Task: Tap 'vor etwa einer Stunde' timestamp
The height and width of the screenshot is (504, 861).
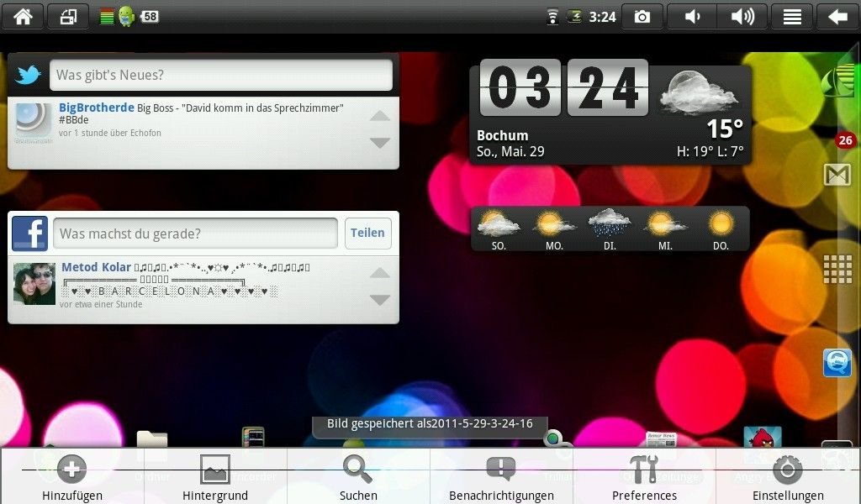Action: click(101, 304)
